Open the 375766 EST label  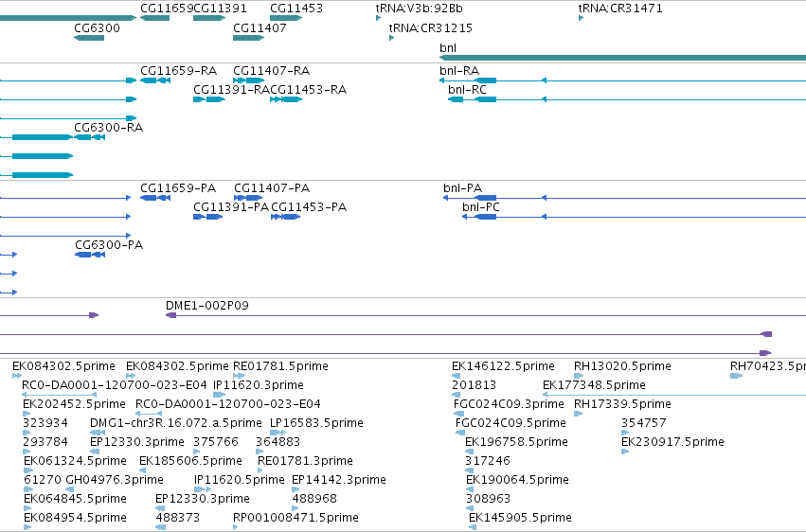[216, 442]
